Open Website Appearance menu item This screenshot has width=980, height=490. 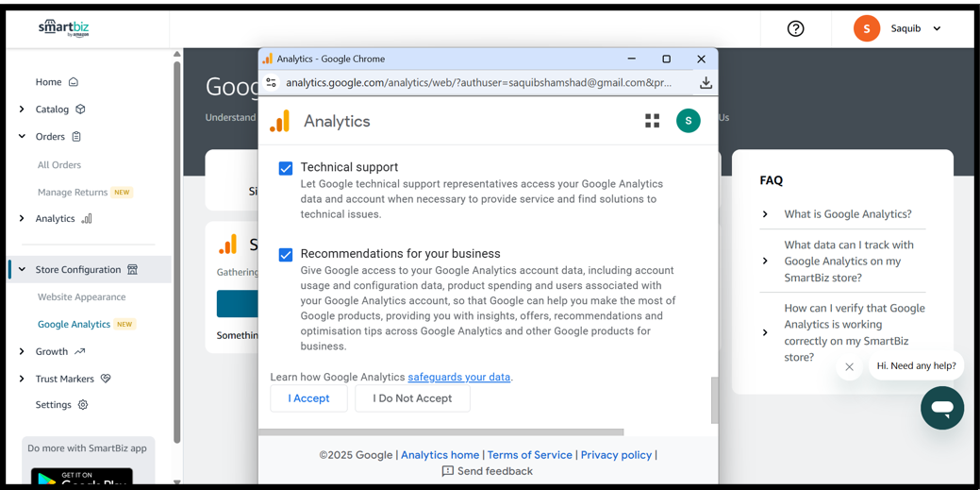81,296
